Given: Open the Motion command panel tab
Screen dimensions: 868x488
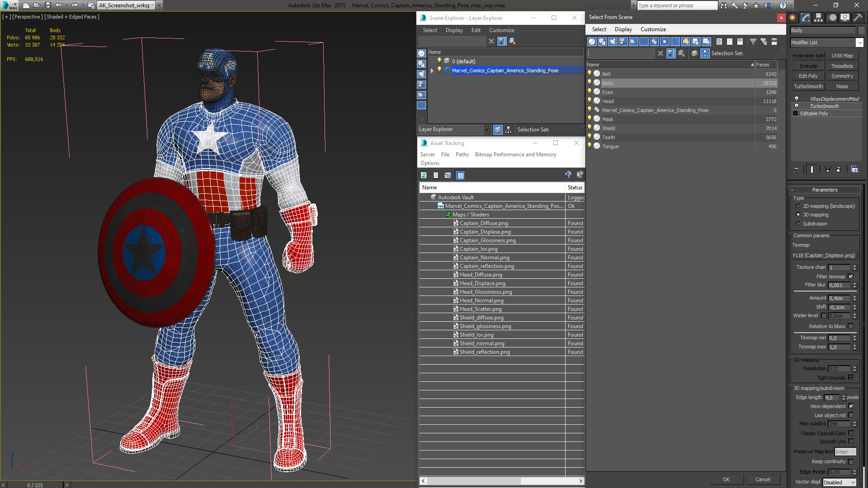Looking at the screenshot, I should 832,18.
